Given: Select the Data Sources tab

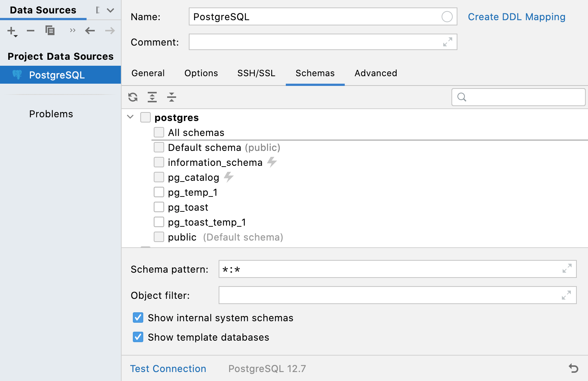Looking at the screenshot, I should point(43,10).
